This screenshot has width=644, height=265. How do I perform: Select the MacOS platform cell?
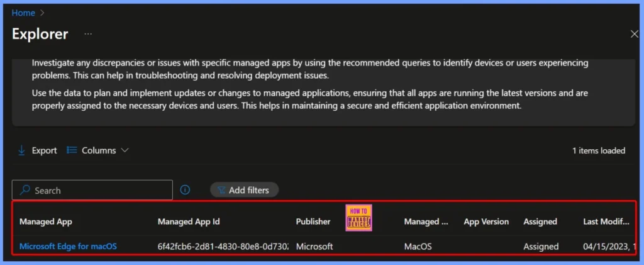click(418, 247)
